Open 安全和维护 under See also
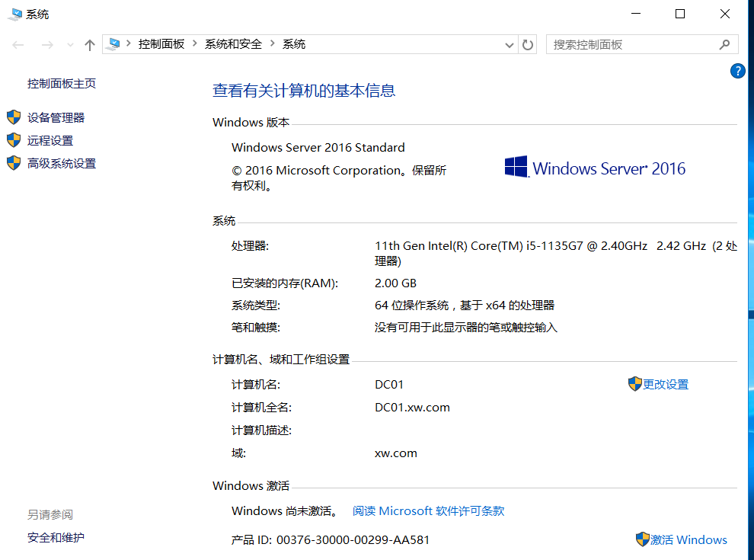Viewport: 754px width, 560px height. tap(56, 537)
